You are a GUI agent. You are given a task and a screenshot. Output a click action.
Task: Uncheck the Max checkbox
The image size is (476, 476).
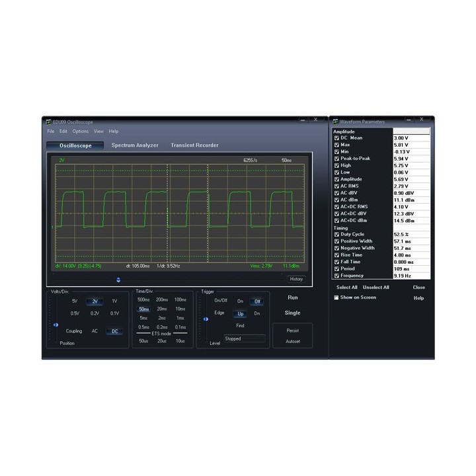point(337,145)
